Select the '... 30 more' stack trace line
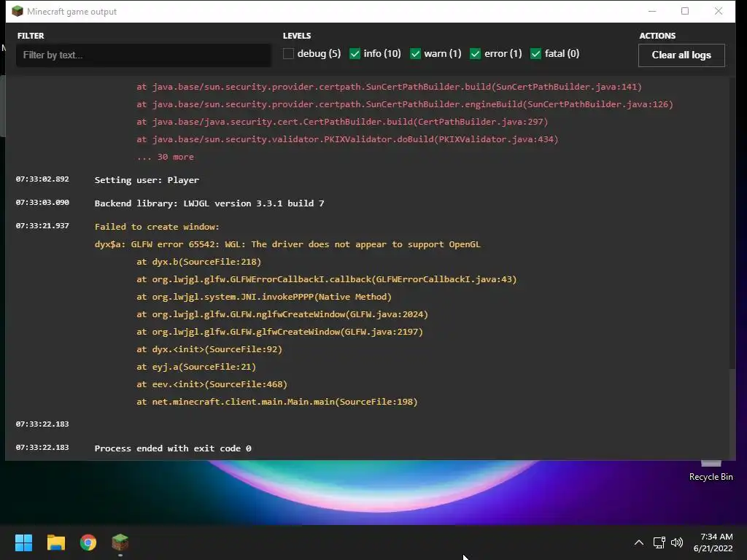 point(166,157)
